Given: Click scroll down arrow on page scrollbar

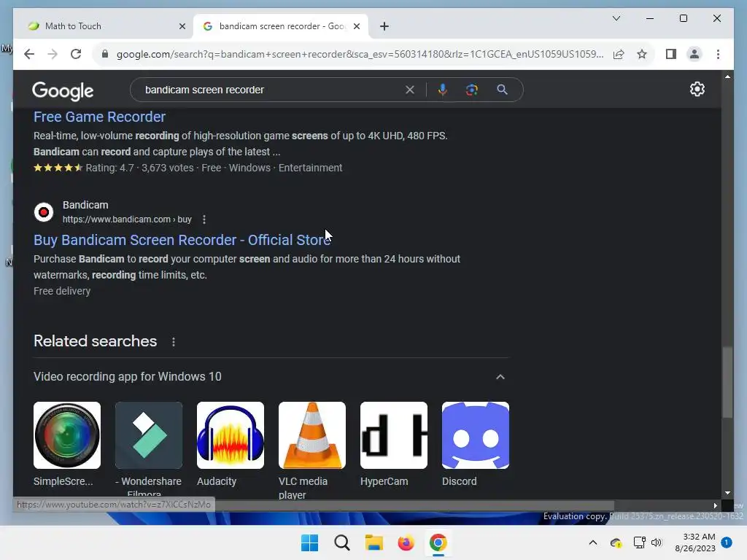Looking at the screenshot, I should [x=727, y=494].
